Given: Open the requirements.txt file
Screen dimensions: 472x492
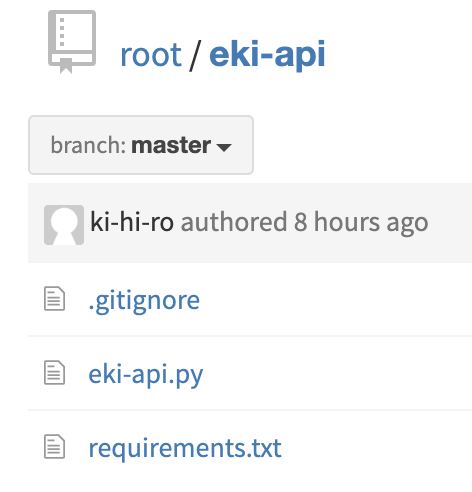Looking at the screenshot, I should (x=185, y=448).
